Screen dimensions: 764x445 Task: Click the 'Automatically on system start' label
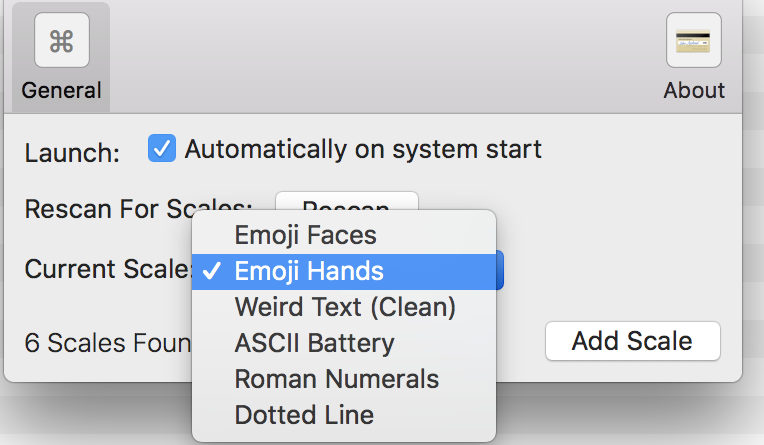pyautogui.click(x=363, y=149)
